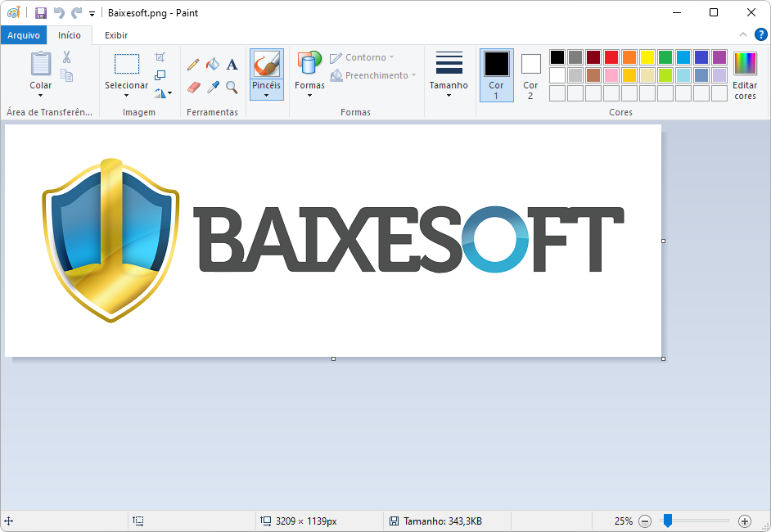Select the Text tool
This screenshot has height=532, width=771.
point(232,65)
